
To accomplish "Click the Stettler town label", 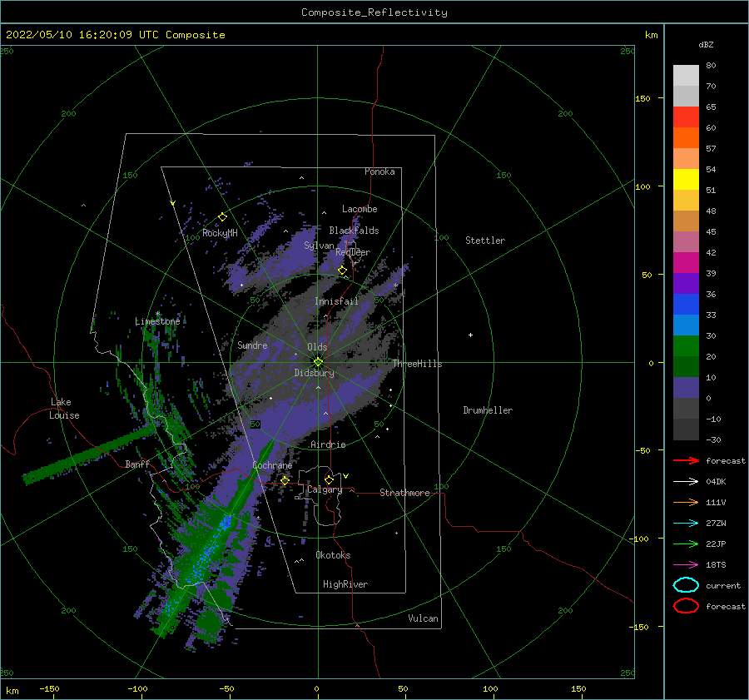I will (x=485, y=241).
